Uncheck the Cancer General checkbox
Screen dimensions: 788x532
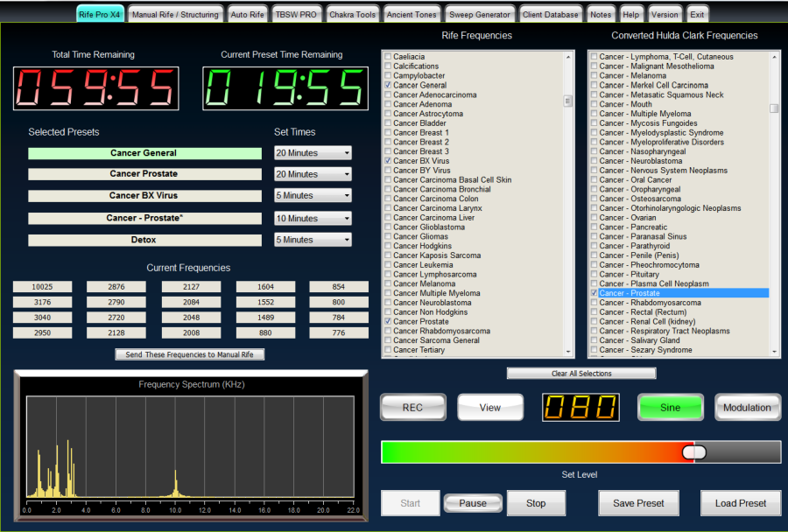click(x=388, y=85)
